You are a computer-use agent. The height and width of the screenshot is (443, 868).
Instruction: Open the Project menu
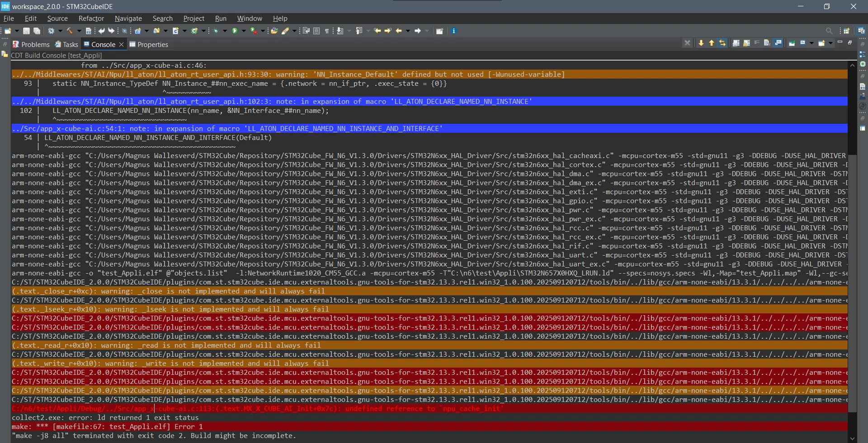[x=193, y=19]
